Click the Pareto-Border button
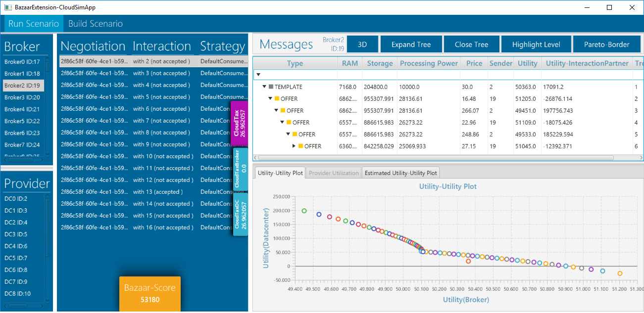Screen dimensions: 644x313 (x=606, y=45)
